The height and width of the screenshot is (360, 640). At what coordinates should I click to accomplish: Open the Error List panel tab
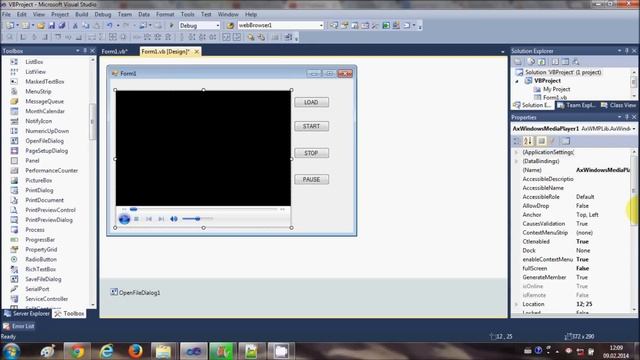19,326
